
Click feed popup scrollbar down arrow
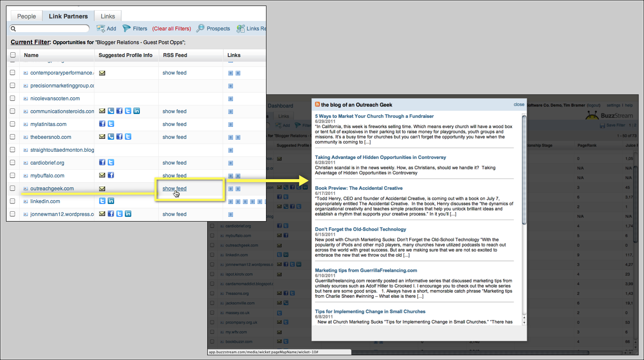tap(524, 322)
